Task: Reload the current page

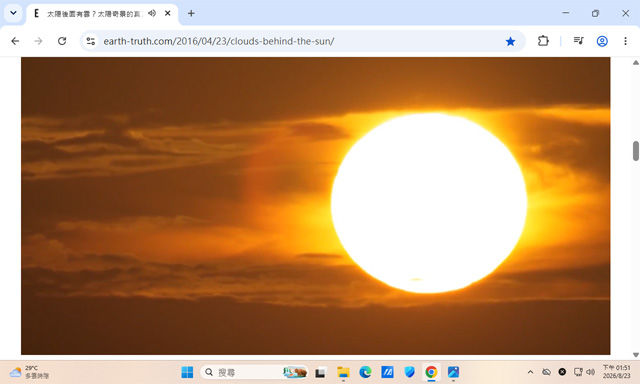Action: point(62,41)
